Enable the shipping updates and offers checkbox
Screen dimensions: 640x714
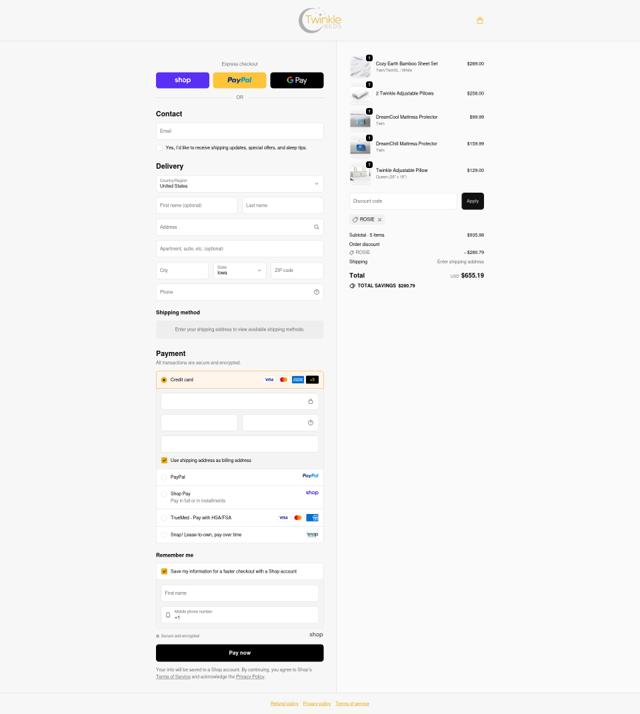pos(159,148)
